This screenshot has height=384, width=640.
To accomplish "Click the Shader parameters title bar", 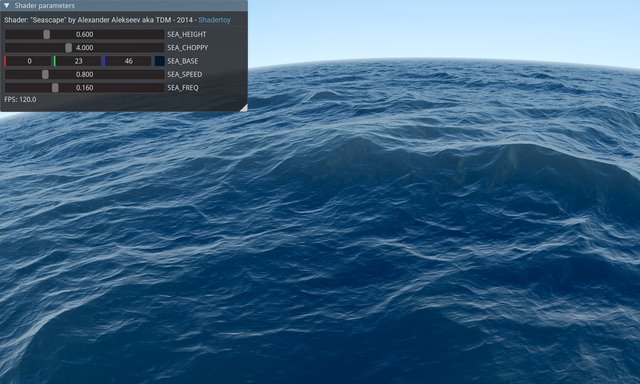I will tap(124, 6).
